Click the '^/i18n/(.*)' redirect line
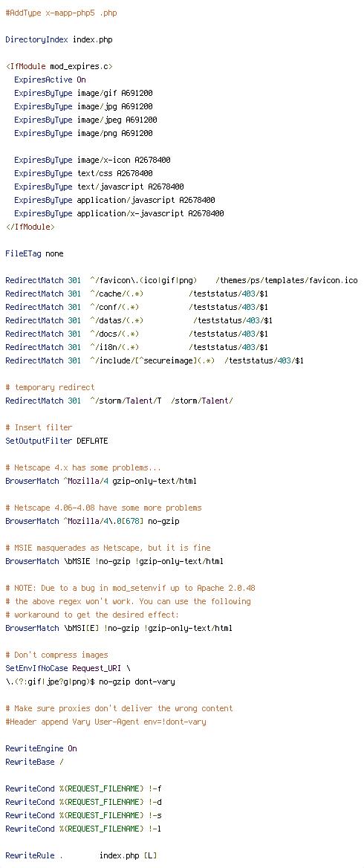 click(137, 346)
